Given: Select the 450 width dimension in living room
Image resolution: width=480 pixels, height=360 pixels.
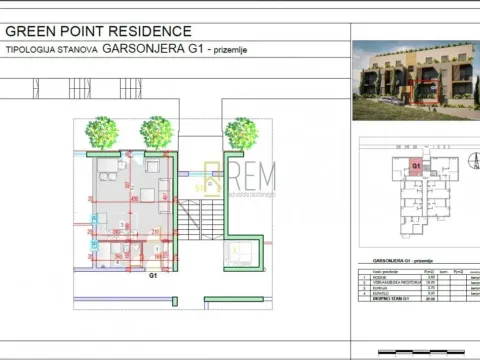Looking at the screenshot, I should pos(134,199).
